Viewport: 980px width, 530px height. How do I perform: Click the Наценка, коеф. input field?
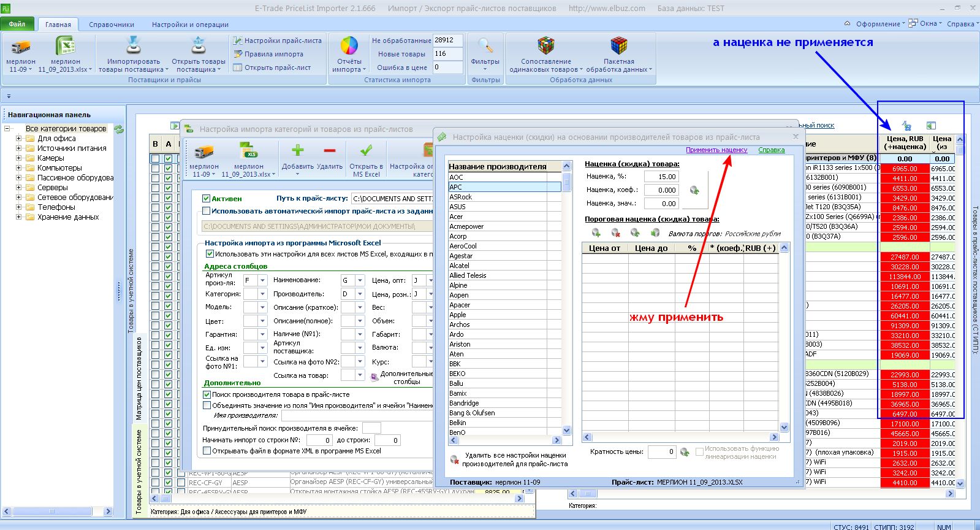click(x=661, y=190)
